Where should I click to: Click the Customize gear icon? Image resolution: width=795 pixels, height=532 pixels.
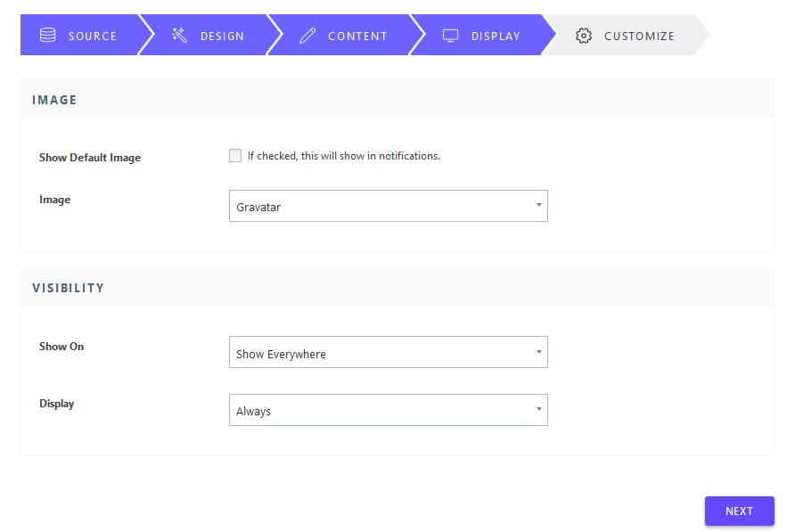[x=584, y=36]
